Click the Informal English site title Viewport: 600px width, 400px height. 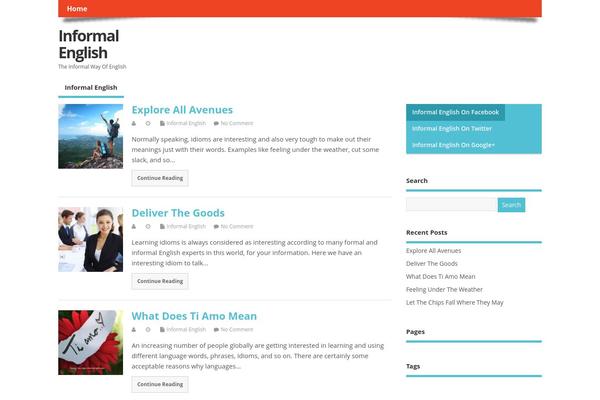(x=89, y=44)
